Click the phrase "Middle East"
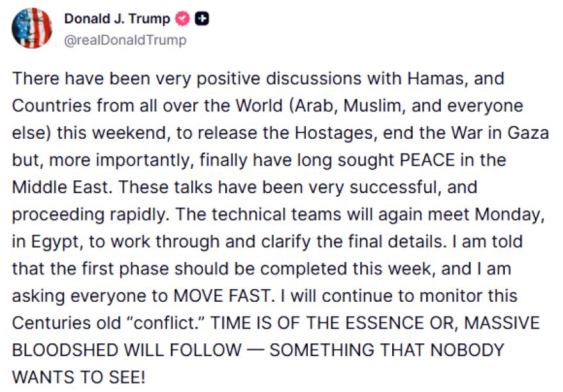This screenshot has width=563, height=392. [x=64, y=187]
